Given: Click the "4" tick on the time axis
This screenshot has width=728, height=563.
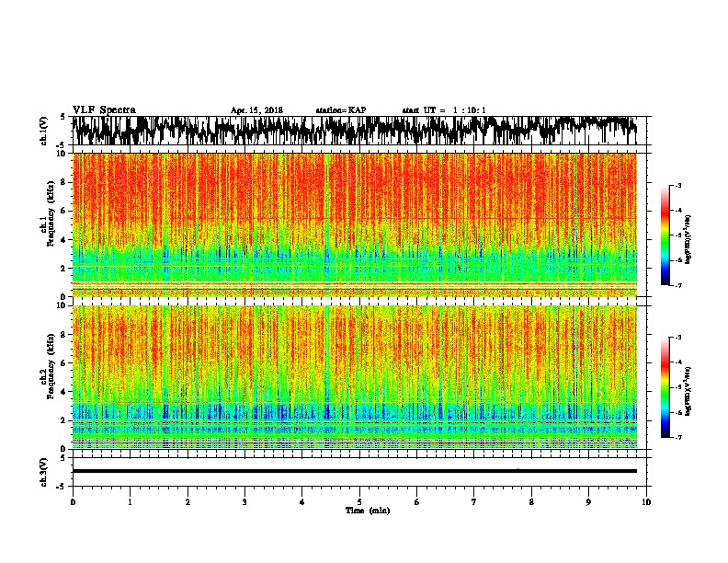Looking at the screenshot, I should 302,502.
